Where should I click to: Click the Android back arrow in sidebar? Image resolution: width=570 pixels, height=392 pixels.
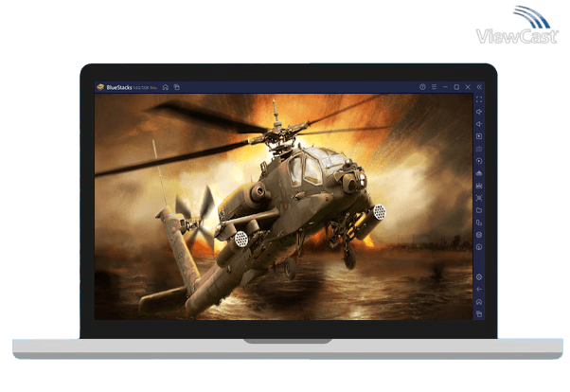coord(479,290)
